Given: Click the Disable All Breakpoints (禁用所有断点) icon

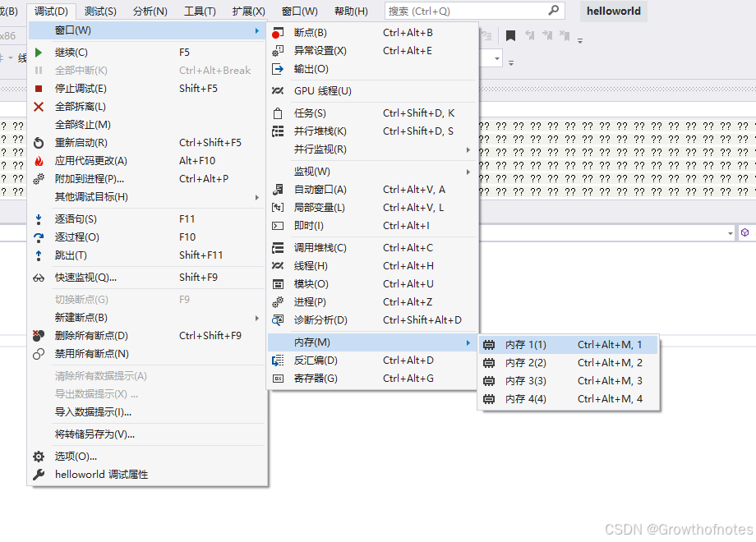Looking at the screenshot, I should (39, 354).
